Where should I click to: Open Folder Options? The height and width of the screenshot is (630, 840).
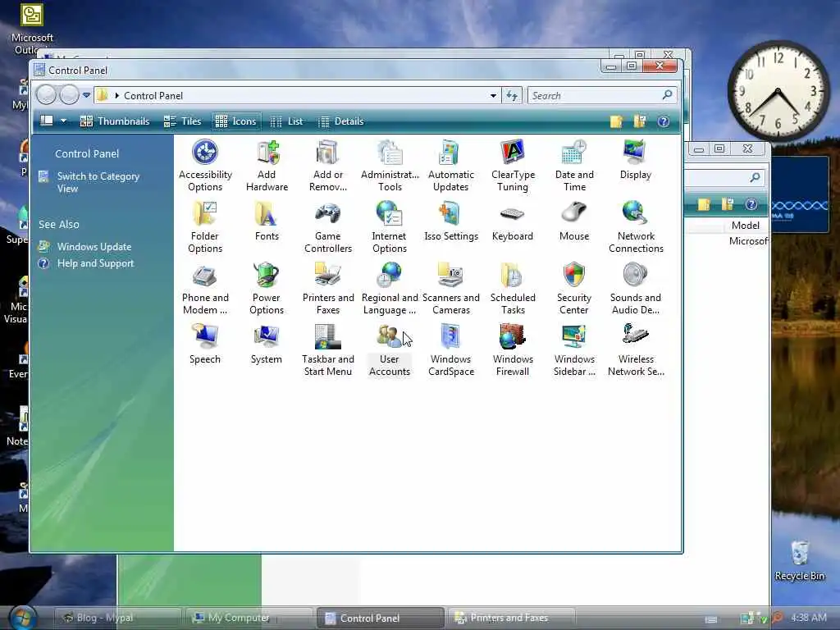point(204,226)
